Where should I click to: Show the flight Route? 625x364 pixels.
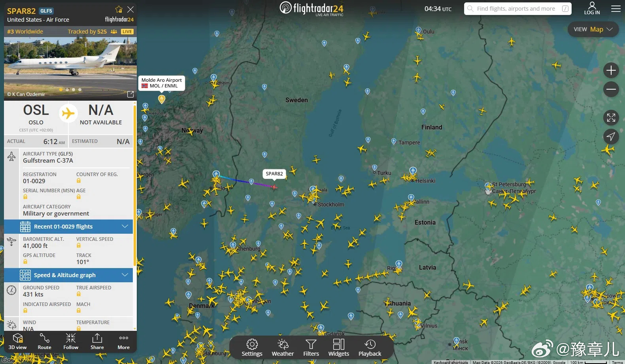click(44, 341)
